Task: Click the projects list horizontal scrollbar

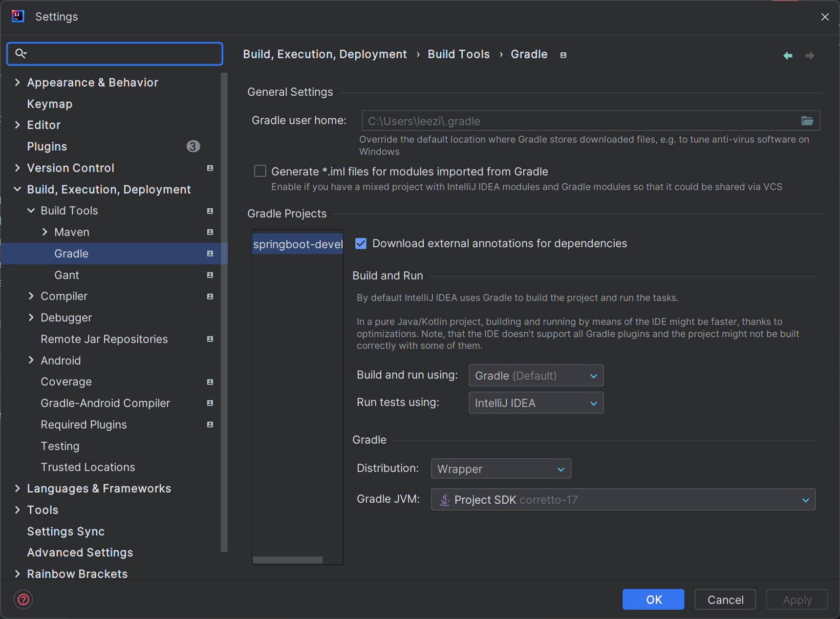Action: 287,560
